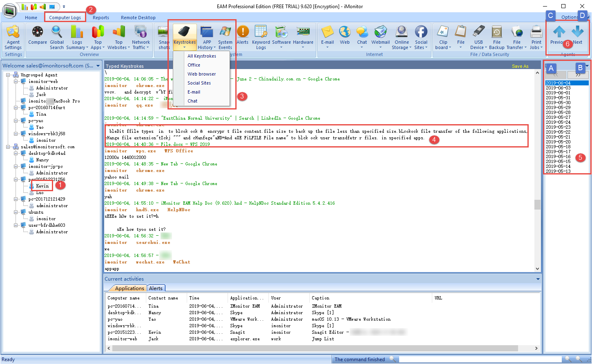
Task: Switch to the Alerts tab below
Action: click(x=156, y=288)
